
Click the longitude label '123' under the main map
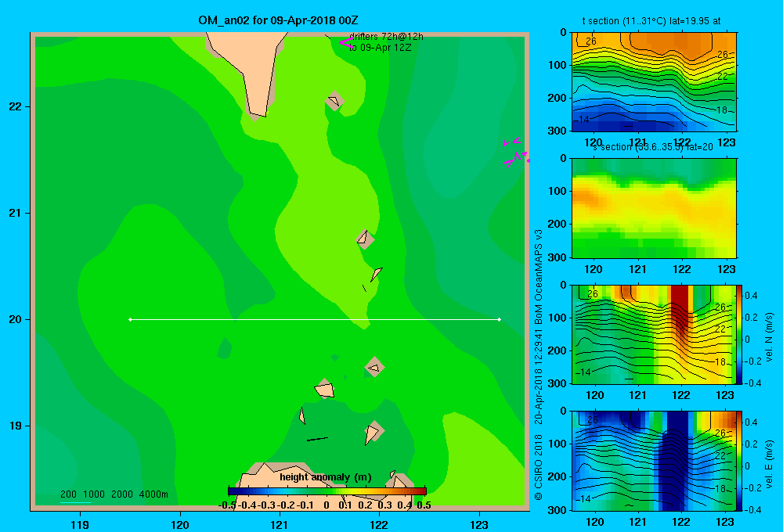pos(479,524)
